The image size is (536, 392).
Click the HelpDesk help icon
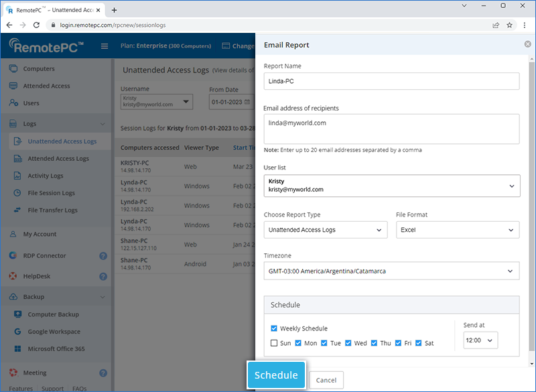pyautogui.click(x=103, y=276)
